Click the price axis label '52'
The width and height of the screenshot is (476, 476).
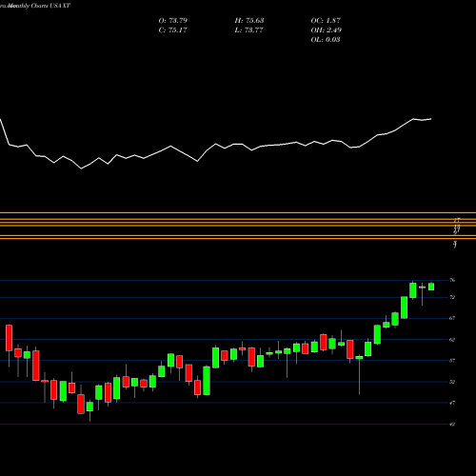click(452, 382)
